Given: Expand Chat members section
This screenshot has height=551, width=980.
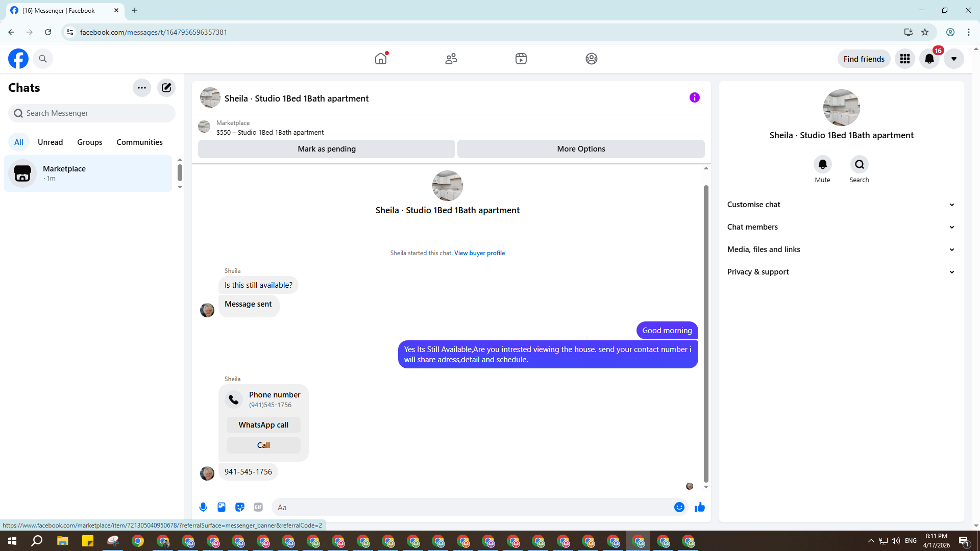Looking at the screenshot, I should coord(841,227).
